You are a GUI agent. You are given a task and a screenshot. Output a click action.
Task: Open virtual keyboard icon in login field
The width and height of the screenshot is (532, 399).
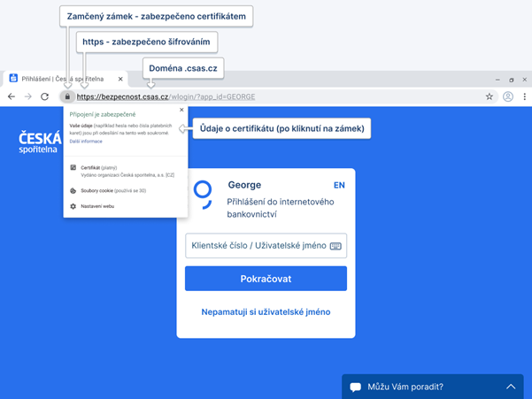335,246
